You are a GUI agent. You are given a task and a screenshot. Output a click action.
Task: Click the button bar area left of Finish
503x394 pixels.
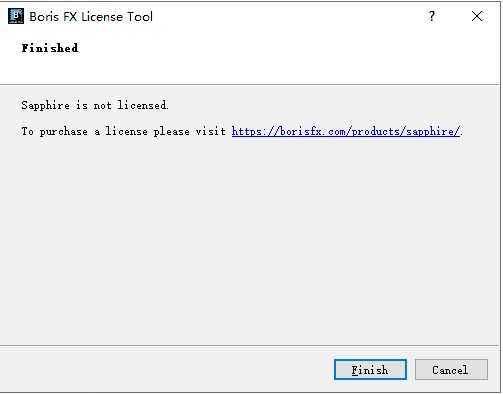point(167,369)
